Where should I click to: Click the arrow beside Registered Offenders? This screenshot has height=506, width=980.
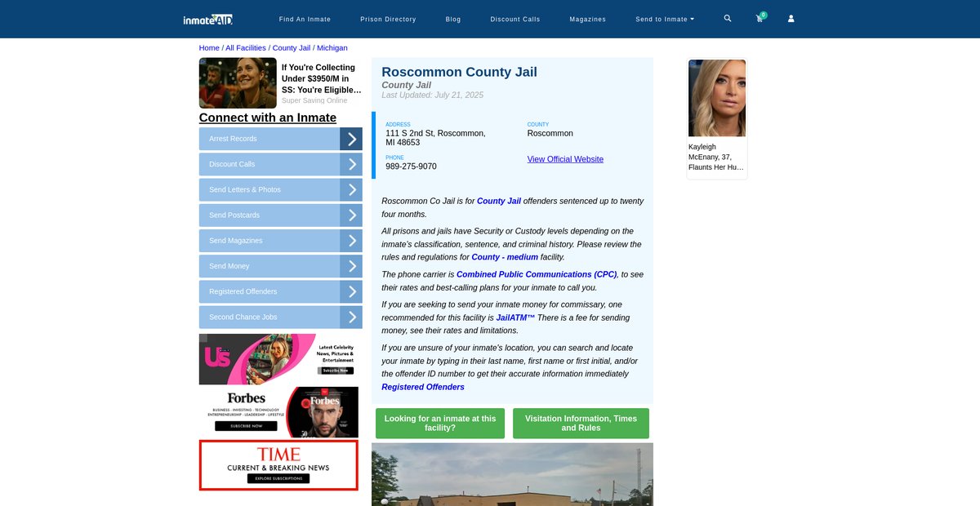point(351,291)
